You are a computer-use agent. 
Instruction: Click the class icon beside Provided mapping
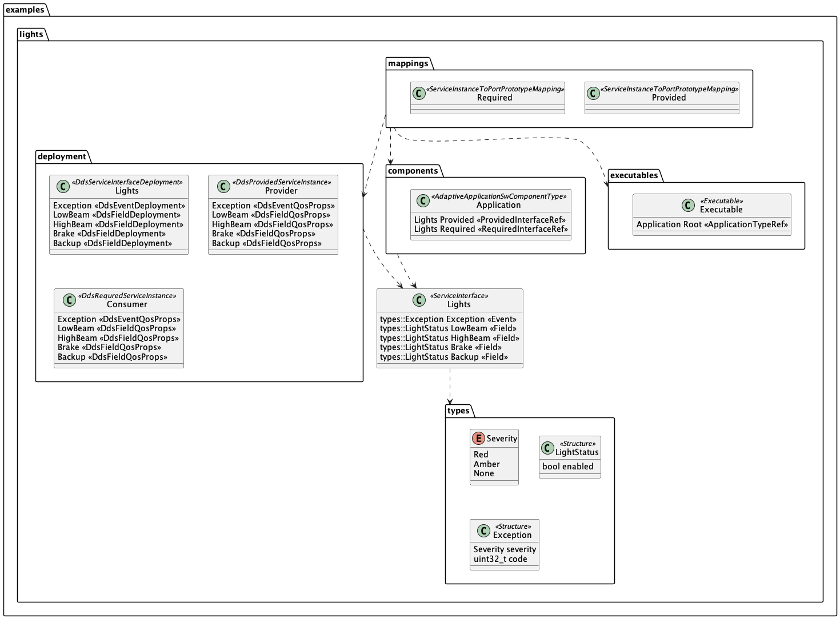[x=593, y=93]
